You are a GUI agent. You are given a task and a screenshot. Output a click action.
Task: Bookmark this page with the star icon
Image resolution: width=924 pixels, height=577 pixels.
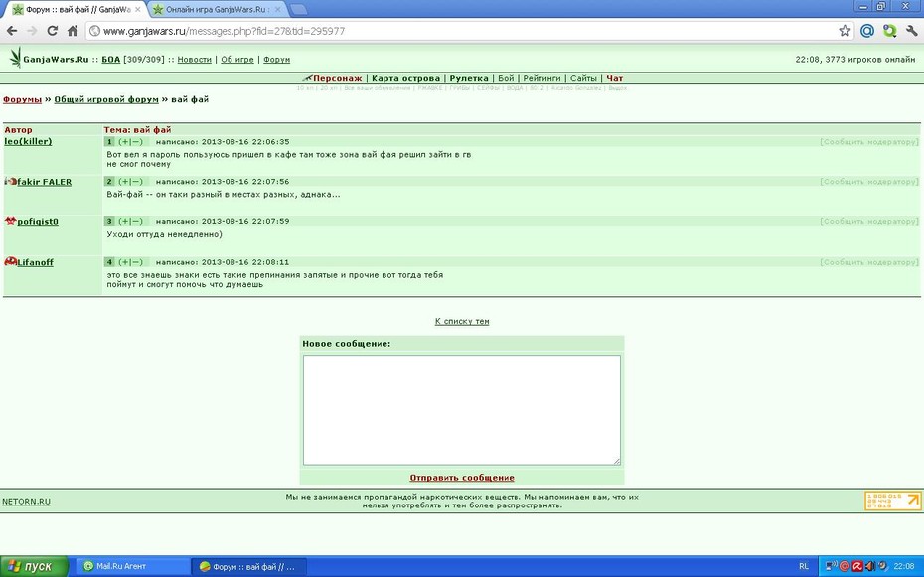[x=845, y=31]
